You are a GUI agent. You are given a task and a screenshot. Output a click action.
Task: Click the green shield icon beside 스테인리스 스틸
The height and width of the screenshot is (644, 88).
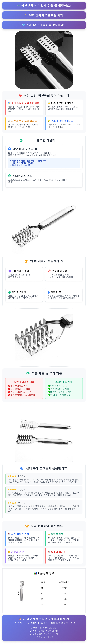(10, 176)
